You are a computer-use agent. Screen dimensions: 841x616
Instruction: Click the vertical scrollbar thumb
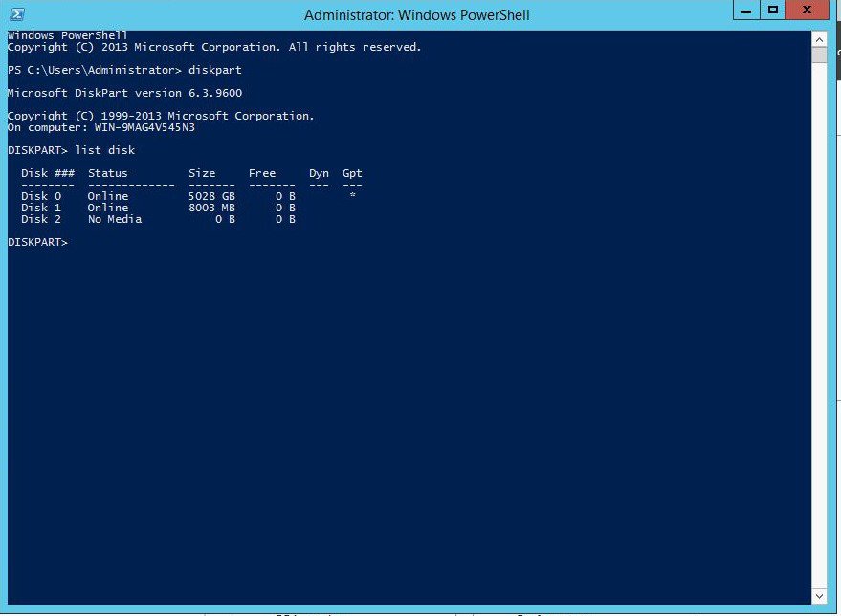[819, 55]
